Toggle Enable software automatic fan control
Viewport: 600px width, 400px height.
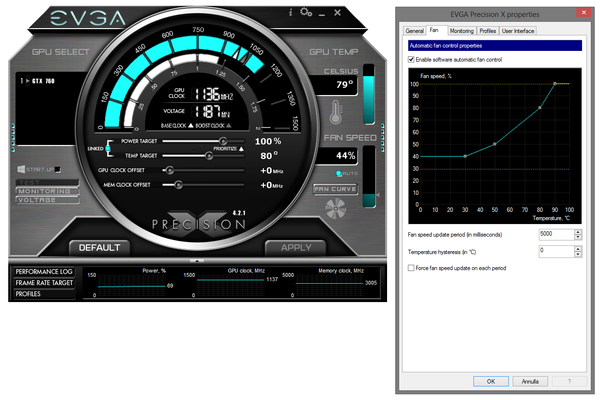click(x=411, y=59)
